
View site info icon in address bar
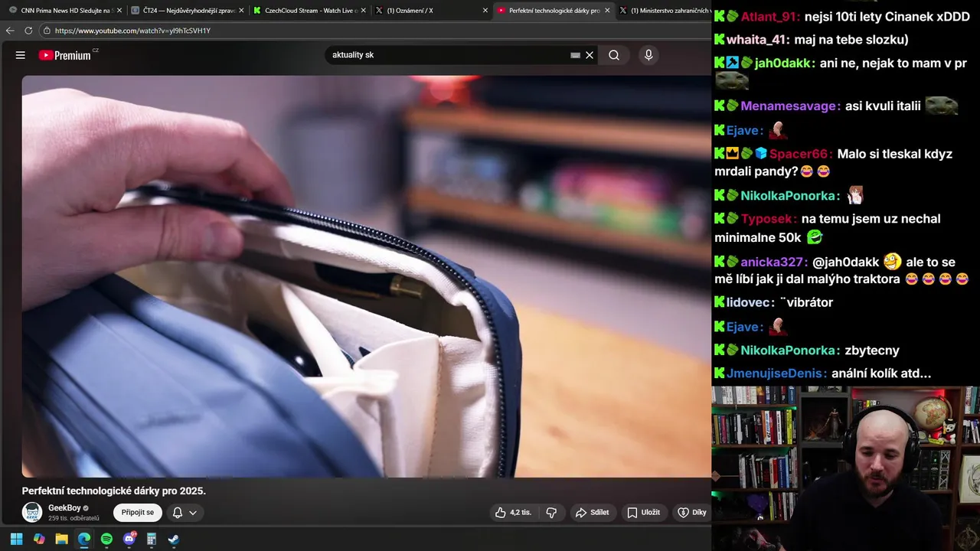pos(47,31)
